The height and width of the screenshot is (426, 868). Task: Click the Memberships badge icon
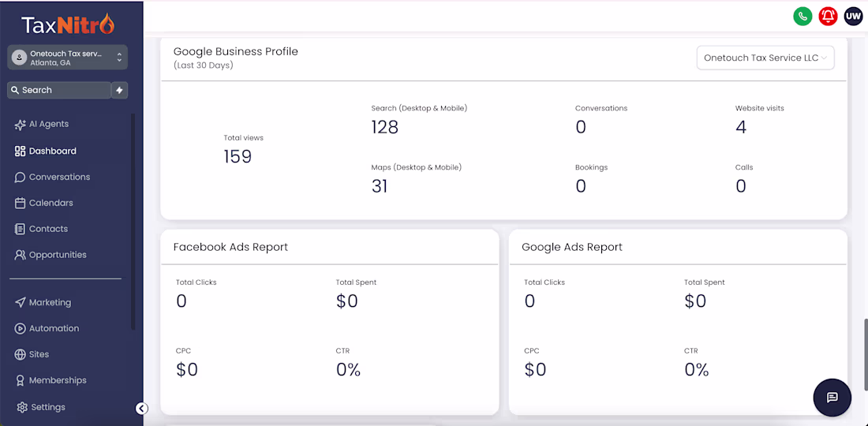20,380
